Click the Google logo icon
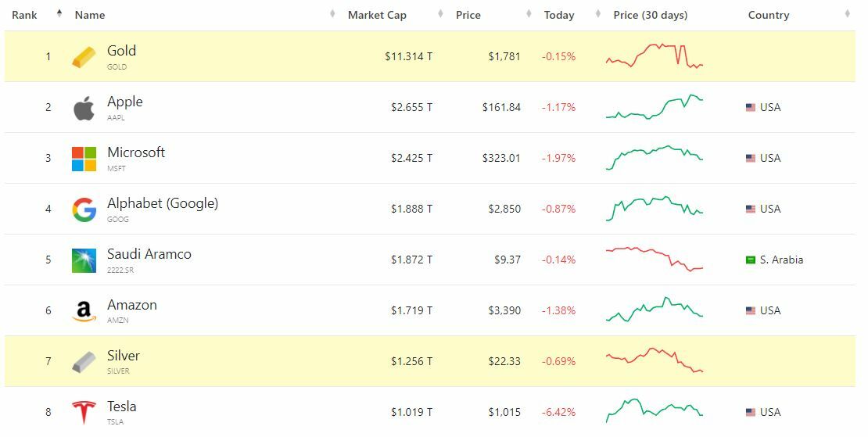 click(84, 210)
